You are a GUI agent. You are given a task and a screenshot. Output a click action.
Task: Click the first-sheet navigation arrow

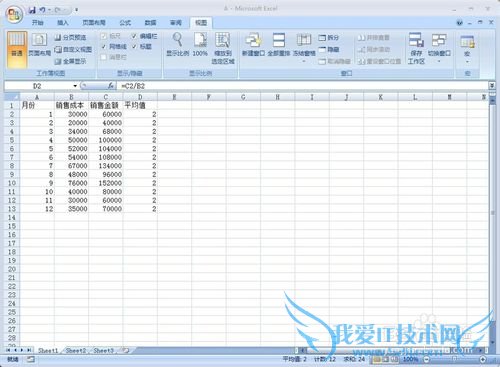pos(8,350)
